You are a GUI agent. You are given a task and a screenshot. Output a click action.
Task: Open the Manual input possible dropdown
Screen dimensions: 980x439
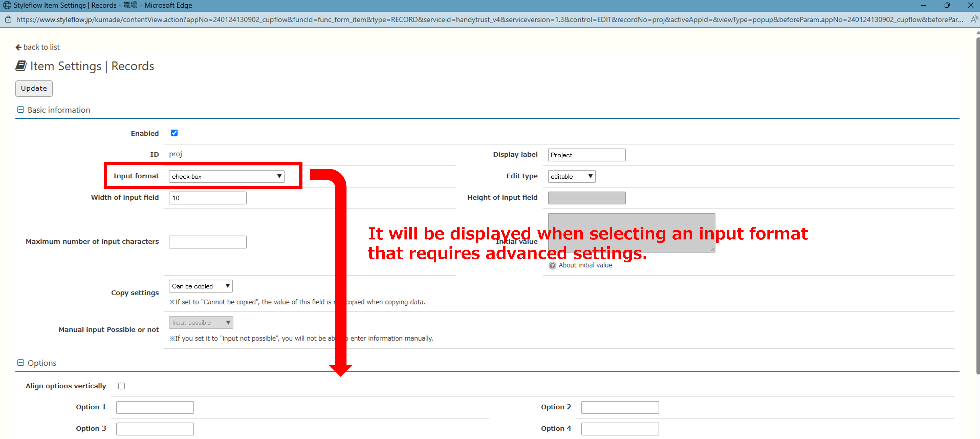(201, 322)
